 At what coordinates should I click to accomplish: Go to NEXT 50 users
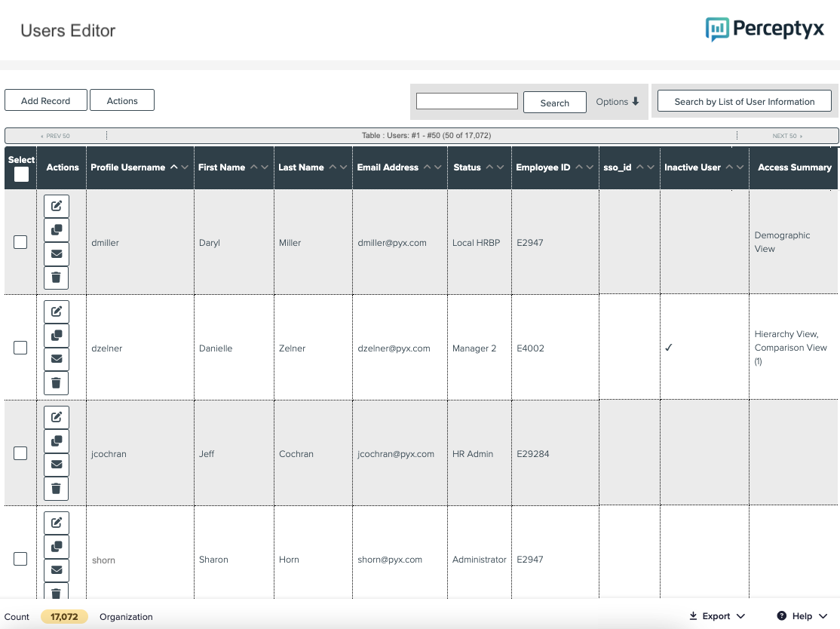click(787, 136)
